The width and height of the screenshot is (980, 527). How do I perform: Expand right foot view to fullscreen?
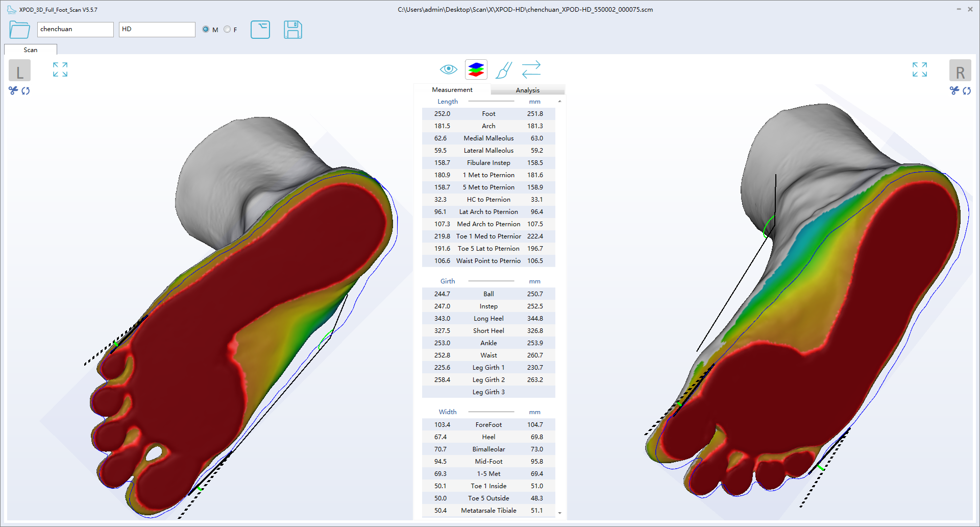(919, 69)
